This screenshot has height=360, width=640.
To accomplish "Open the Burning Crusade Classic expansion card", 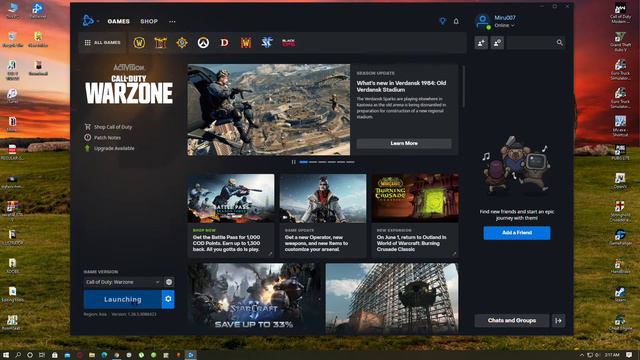I will (415, 215).
